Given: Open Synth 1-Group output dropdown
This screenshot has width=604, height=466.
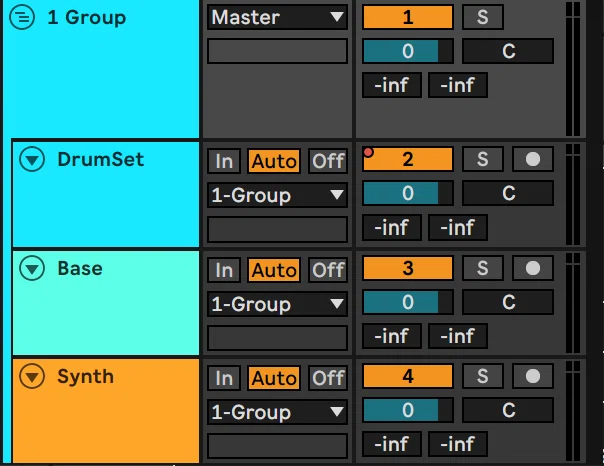Looking at the screenshot, I should 277,412.
